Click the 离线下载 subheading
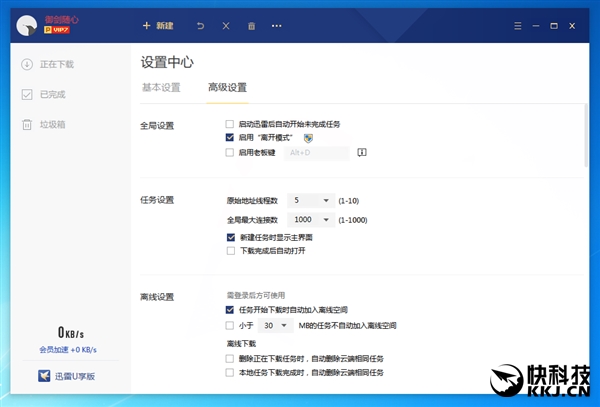 coord(241,344)
